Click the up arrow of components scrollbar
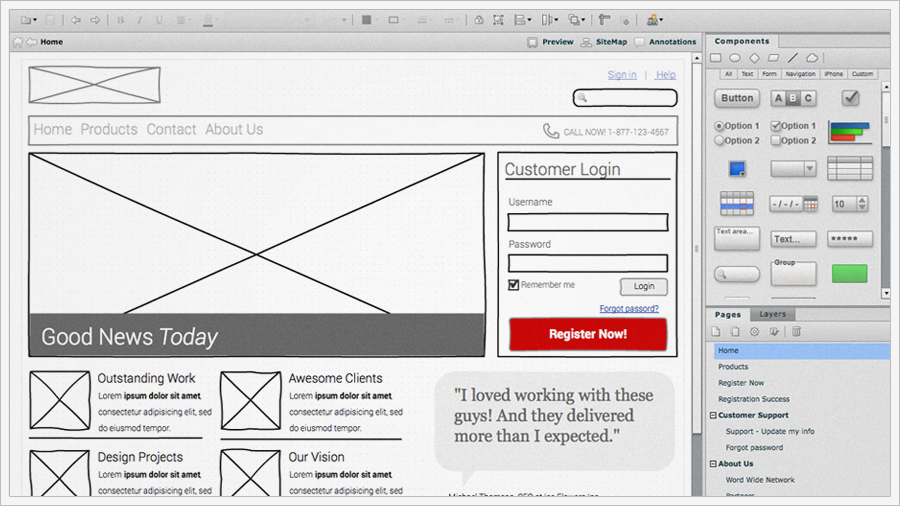Viewport: 900px width, 506px height. (886, 87)
